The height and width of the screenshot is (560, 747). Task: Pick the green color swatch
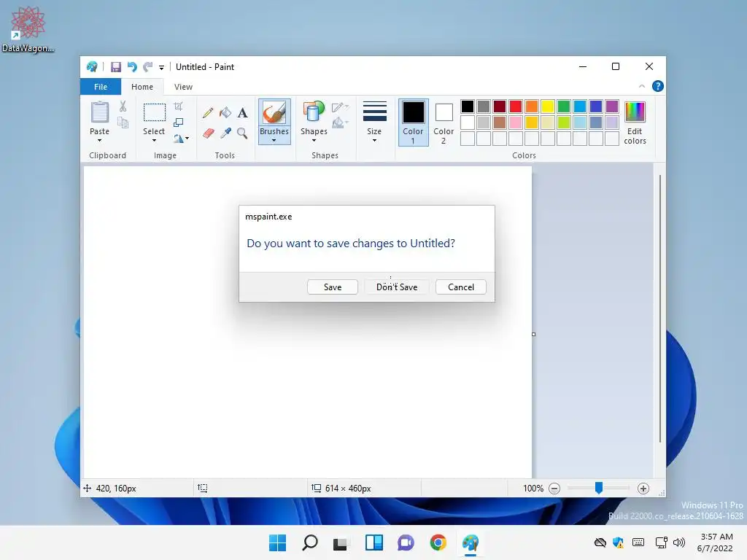coord(564,106)
